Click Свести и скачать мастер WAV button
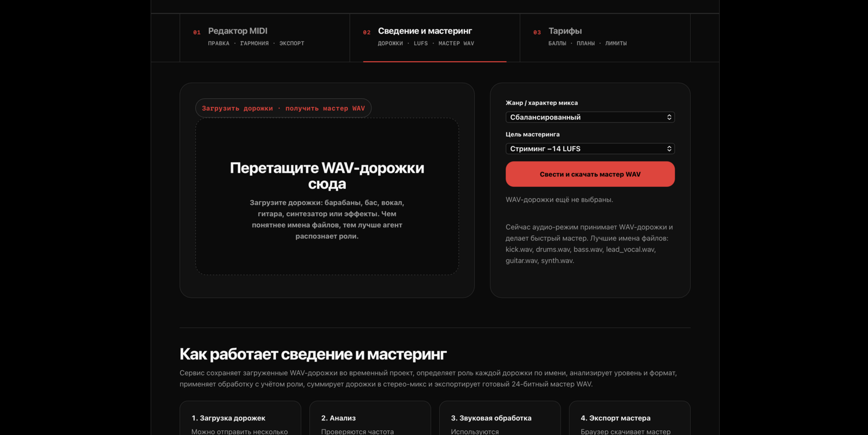 pyautogui.click(x=590, y=174)
